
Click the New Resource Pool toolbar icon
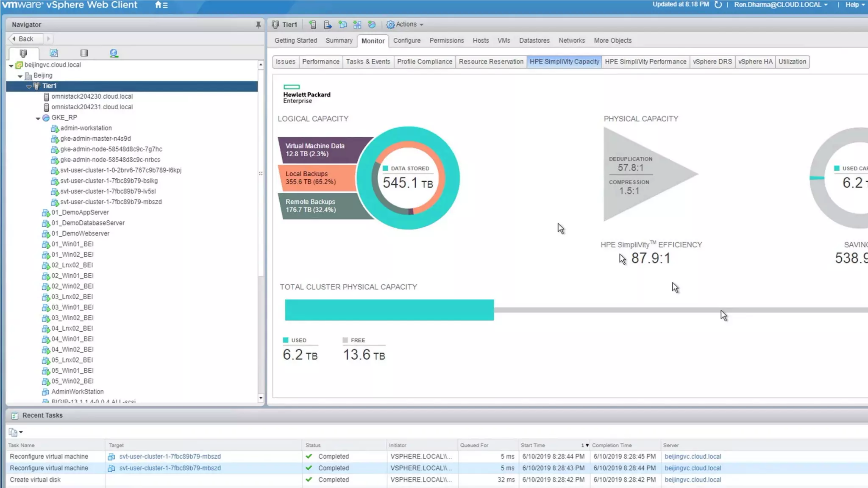[x=372, y=25]
